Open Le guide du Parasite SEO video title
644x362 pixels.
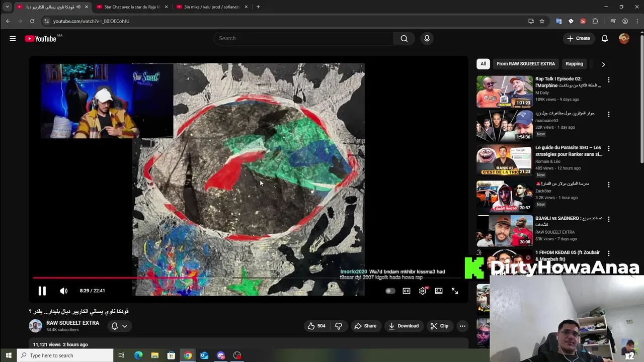[569, 151]
